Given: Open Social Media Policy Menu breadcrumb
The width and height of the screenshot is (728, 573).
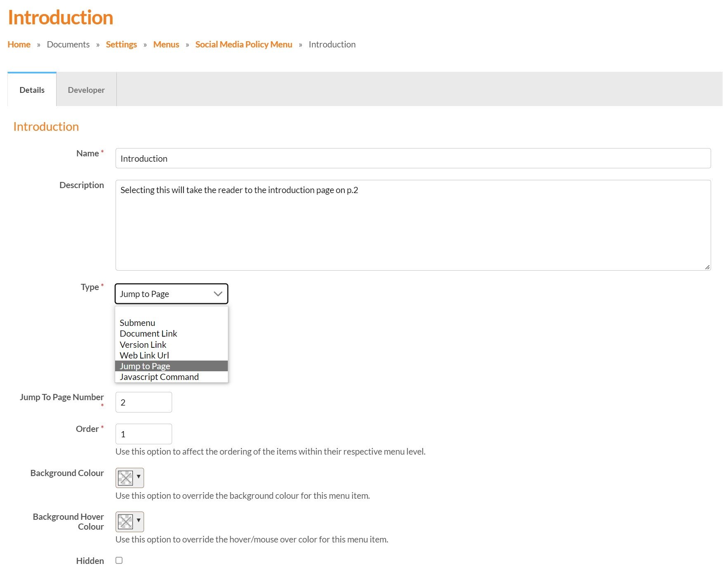Looking at the screenshot, I should click(x=243, y=45).
